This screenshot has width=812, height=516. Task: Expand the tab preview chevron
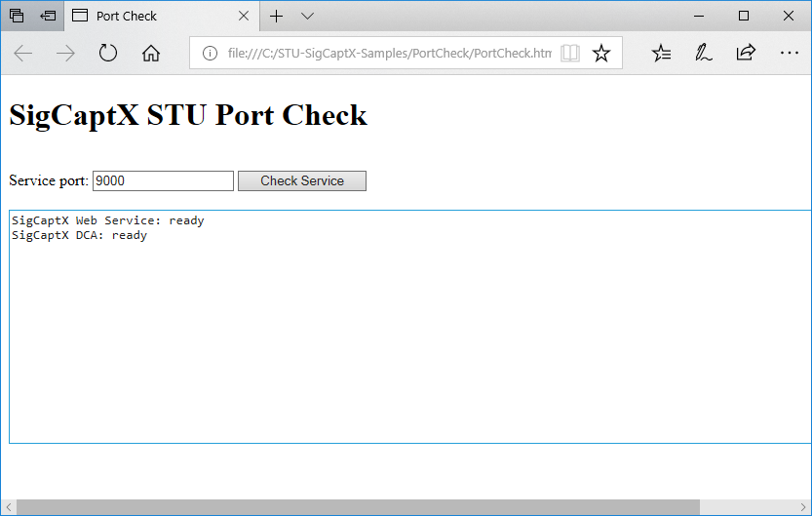tap(308, 17)
